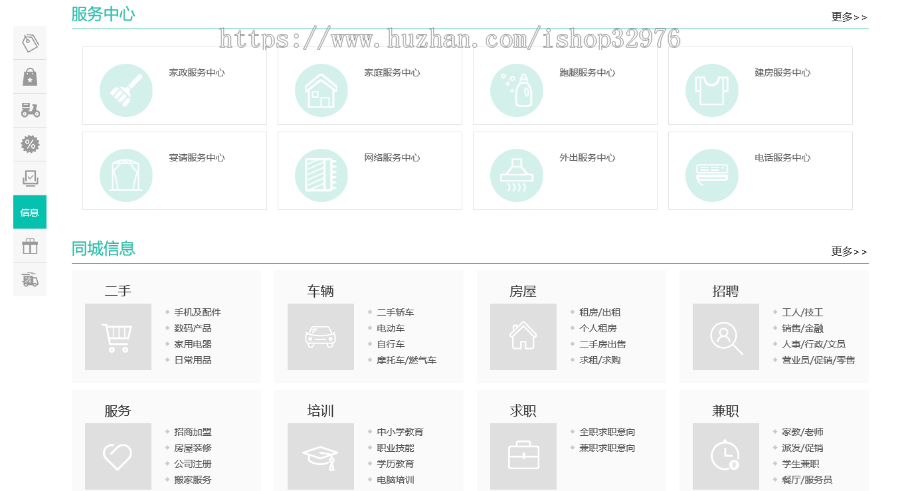Open the 跑腿服务中心 text link
Image resolution: width=900 pixels, height=491 pixels.
[587, 72]
